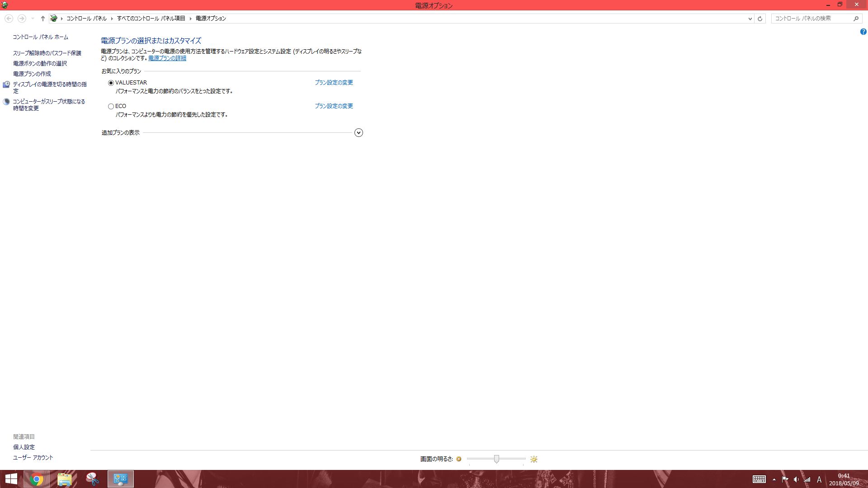Click the refresh icon in address bar

click(x=760, y=19)
